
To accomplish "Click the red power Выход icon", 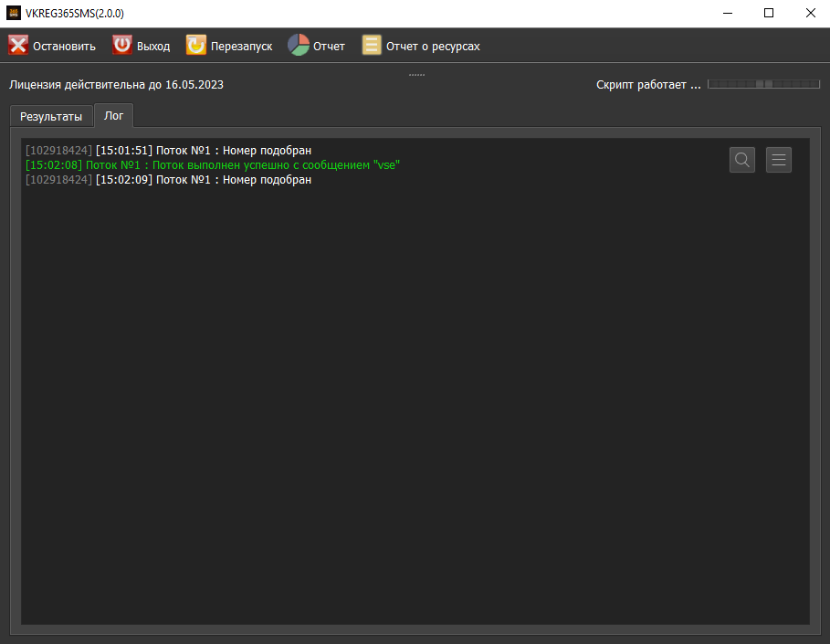I will [122, 46].
